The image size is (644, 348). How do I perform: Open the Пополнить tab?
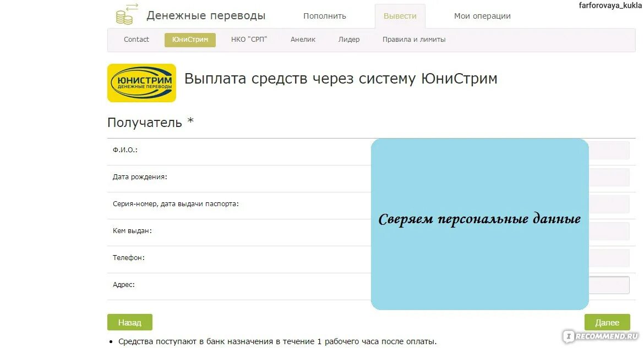click(324, 16)
